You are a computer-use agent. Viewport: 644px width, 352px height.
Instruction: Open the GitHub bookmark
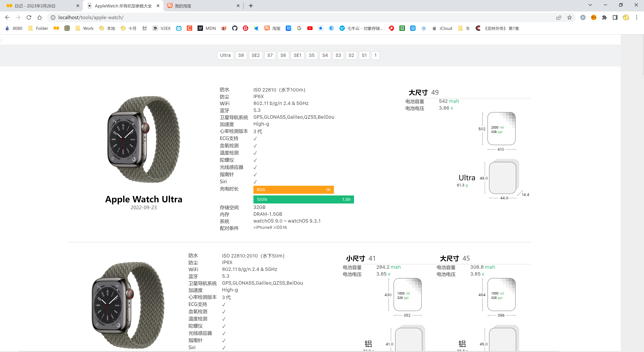[x=234, y=28]
